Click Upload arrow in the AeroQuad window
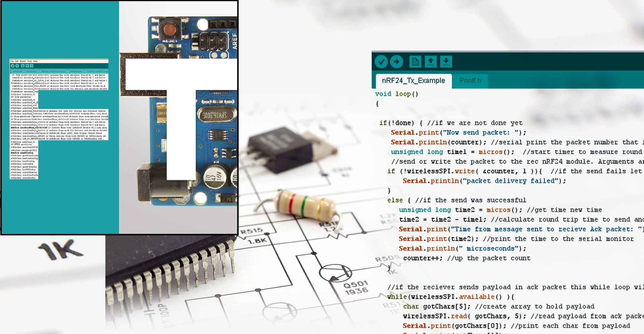Screen dimensions: 644x334 click(17, 66)
